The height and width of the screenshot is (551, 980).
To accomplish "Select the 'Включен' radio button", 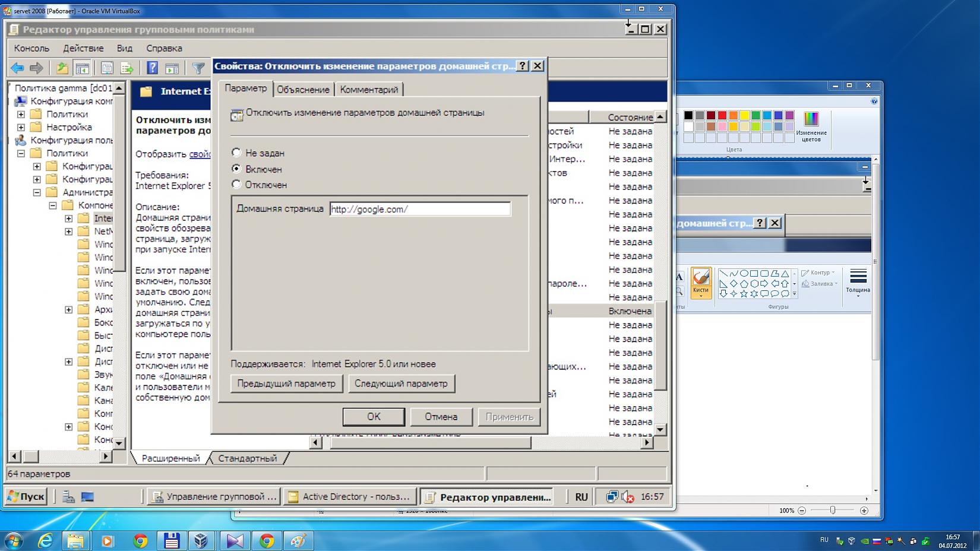I will click(236, 169).
